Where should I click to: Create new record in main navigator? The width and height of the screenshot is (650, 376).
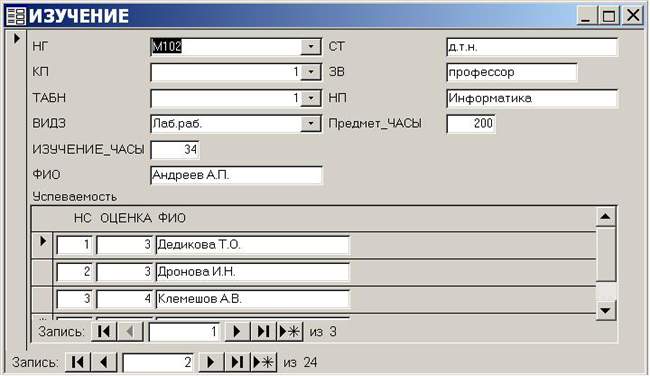tap(264, 362)
